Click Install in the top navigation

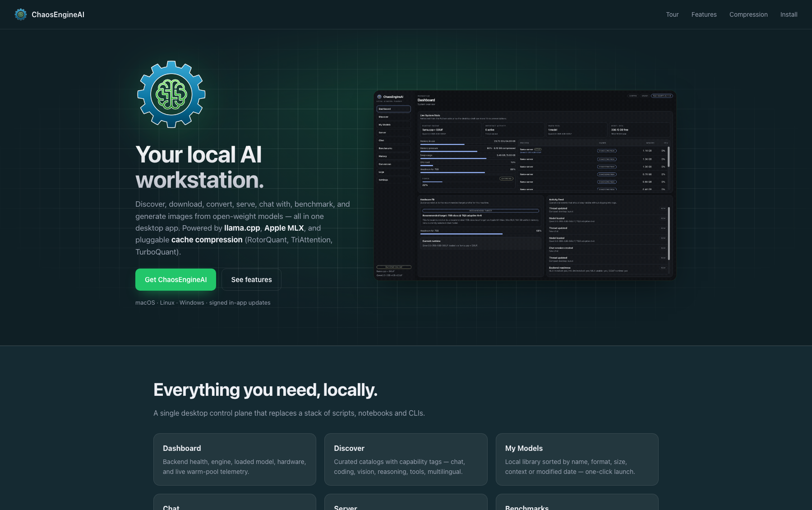point(789,14)
